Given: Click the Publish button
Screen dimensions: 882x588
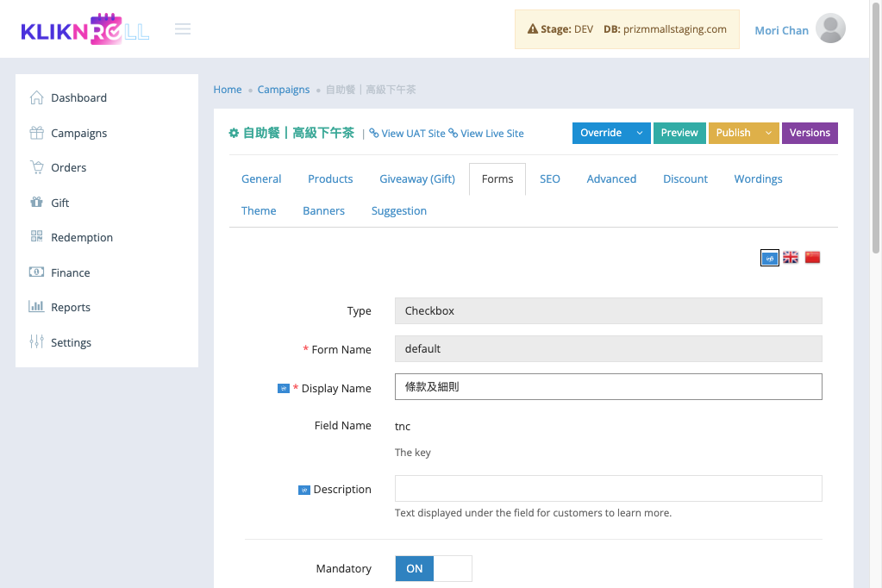Looking at the screenshot, I should [734, 133].
